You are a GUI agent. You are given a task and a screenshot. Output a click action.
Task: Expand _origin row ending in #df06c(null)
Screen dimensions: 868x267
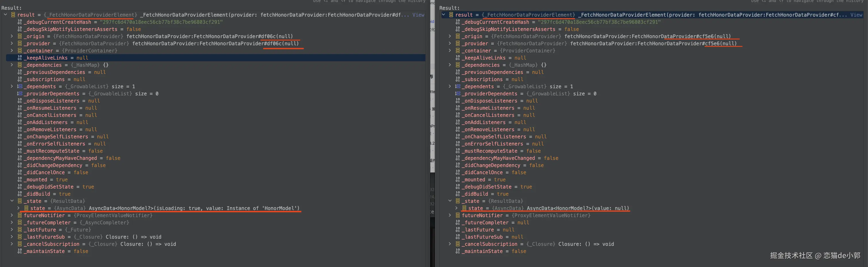[x=12, y=36]
